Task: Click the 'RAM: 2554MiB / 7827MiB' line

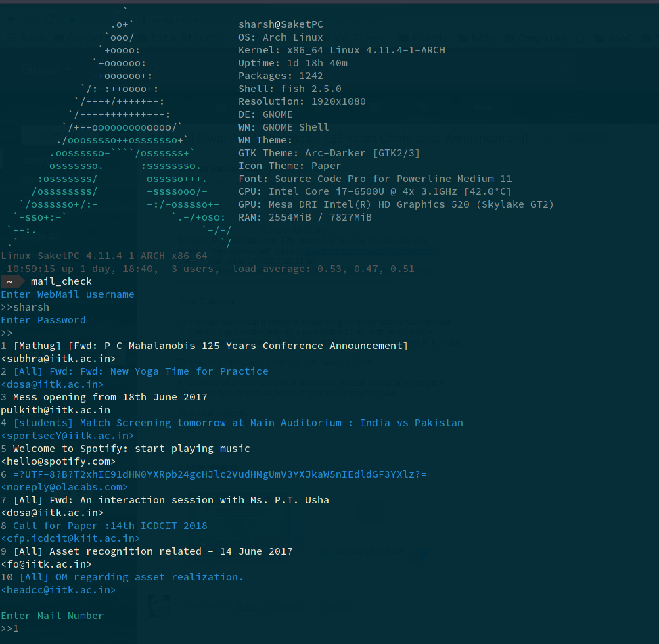Action: pyautogui.click(x=304, y=217)
